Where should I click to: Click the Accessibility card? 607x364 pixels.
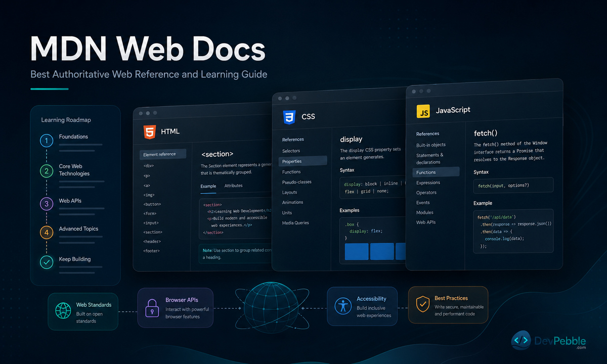(x=362, y=305)
